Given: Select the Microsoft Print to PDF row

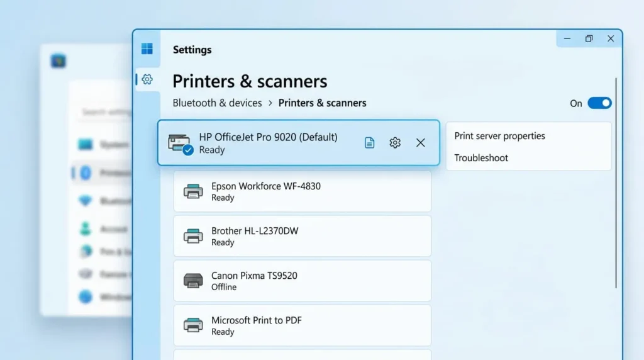Looking at the screenshot, I should pos(303,325).
